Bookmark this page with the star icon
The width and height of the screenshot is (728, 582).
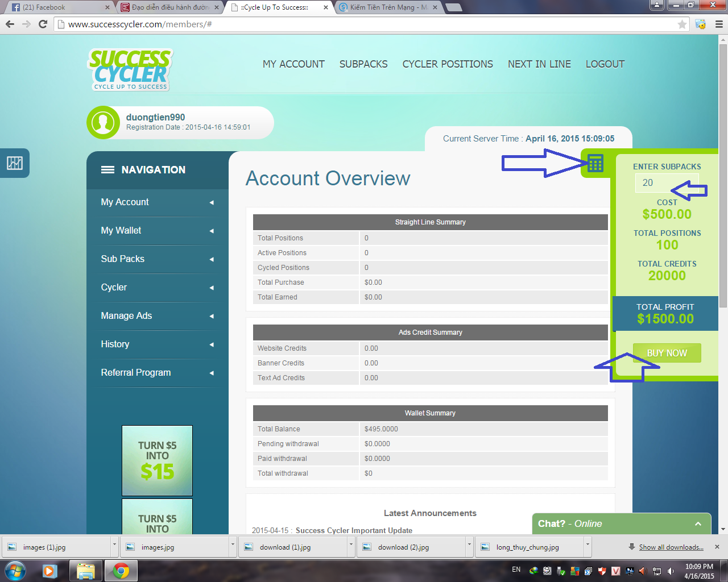click(682, 24)
